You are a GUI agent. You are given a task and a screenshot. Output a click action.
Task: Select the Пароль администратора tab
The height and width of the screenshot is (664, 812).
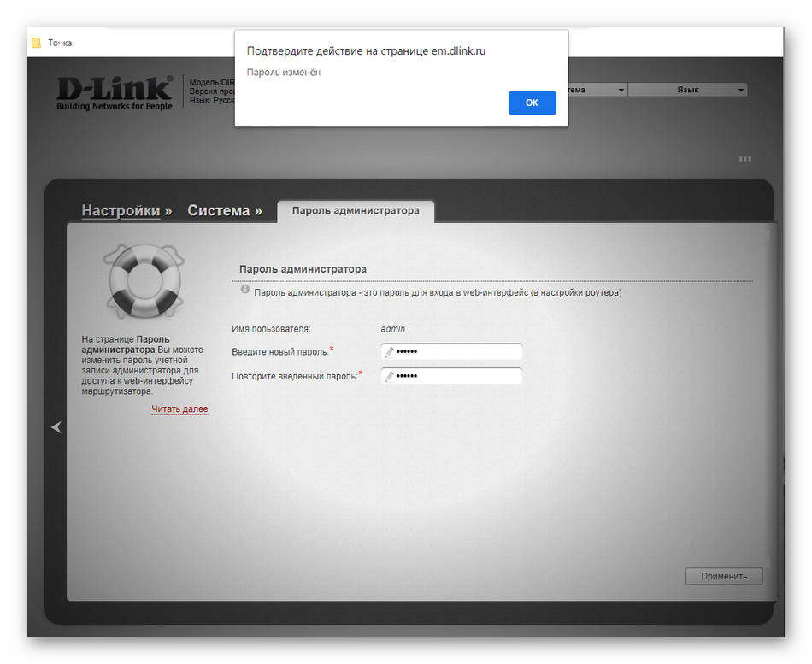[x=356, y=211]
